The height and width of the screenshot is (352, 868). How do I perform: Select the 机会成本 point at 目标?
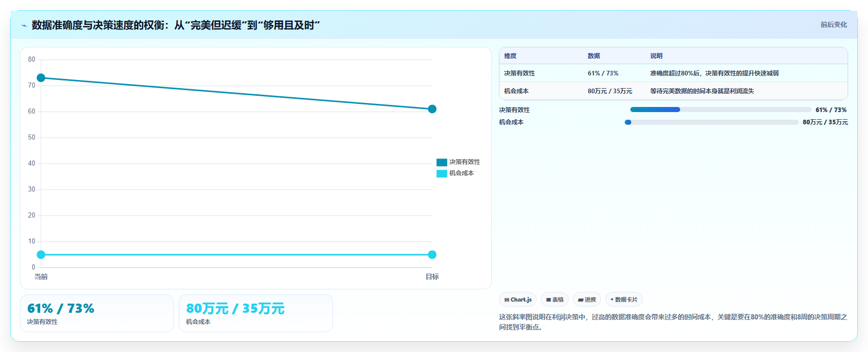point(432,255)
